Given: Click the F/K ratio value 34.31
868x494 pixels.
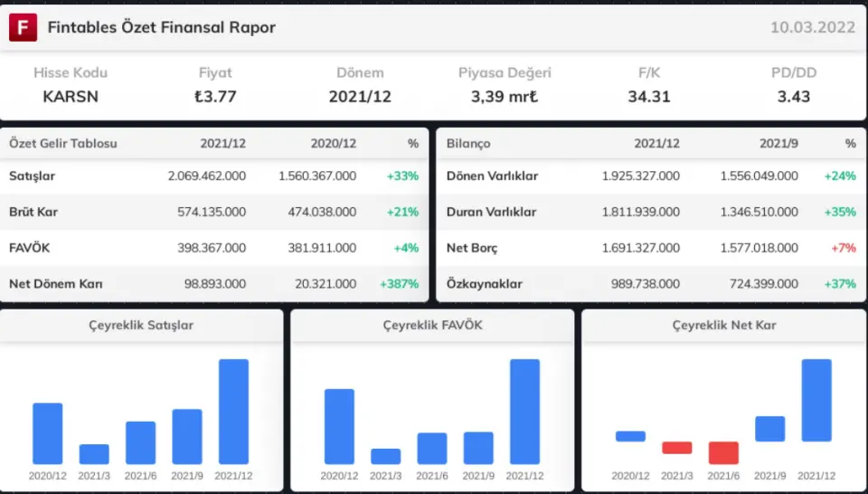Looking at the screenshot, I should tap(649, 96).
